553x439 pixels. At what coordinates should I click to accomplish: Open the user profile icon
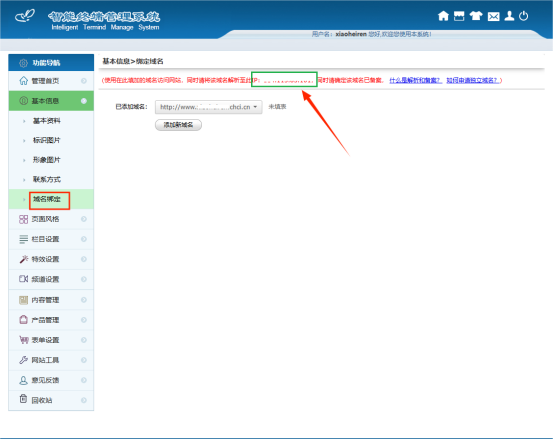coord(509,16)
